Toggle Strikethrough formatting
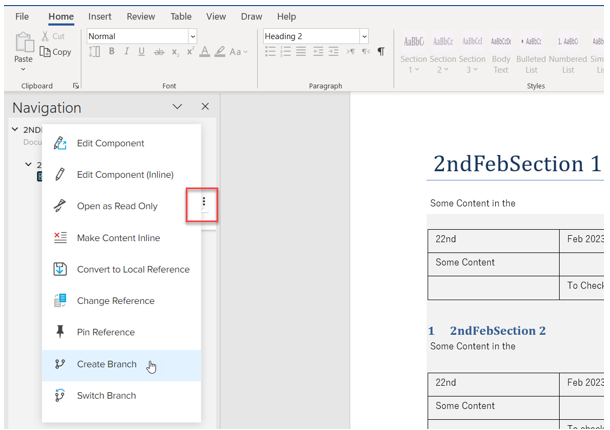The width and height of the screenshot is (610, 430). tap(159, 52)
